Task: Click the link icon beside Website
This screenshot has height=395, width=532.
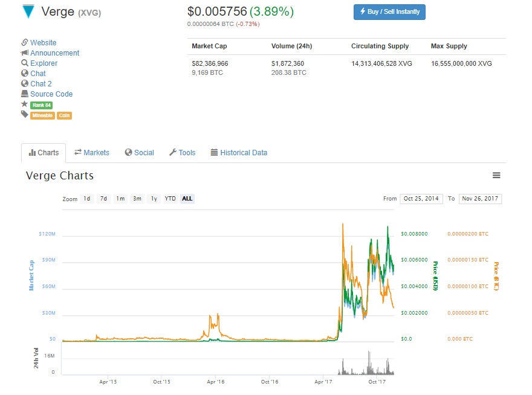Action: click(24, 42)
